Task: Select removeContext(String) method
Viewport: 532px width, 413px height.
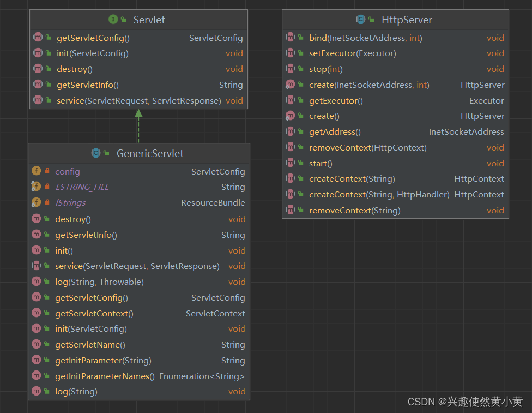Action: [354, 211]
